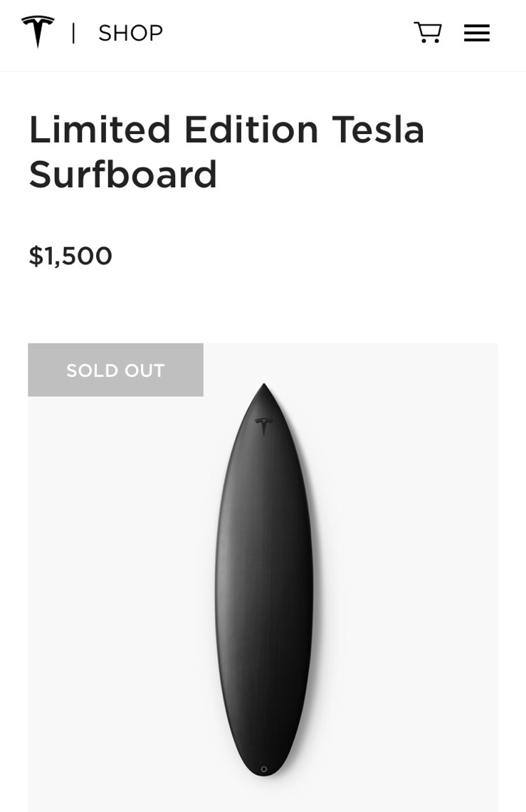Open the black surfboard product image

[264, 580]
